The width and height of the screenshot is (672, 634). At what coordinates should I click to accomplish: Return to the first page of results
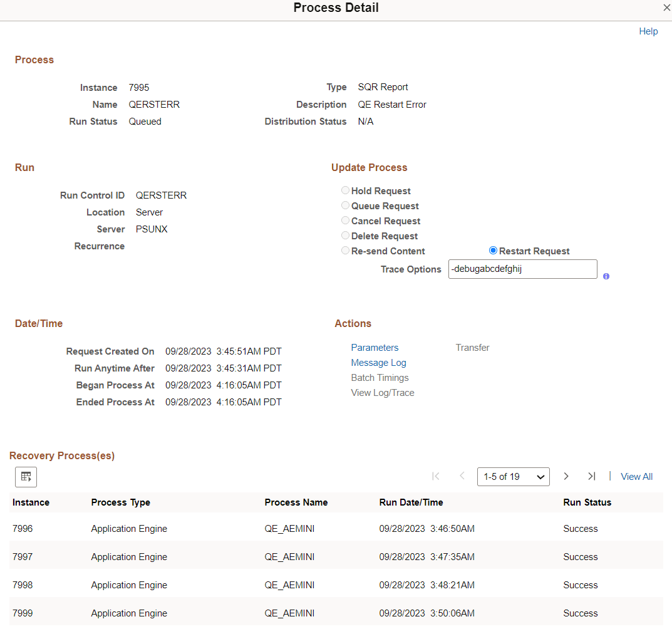[x=436, y=476]
